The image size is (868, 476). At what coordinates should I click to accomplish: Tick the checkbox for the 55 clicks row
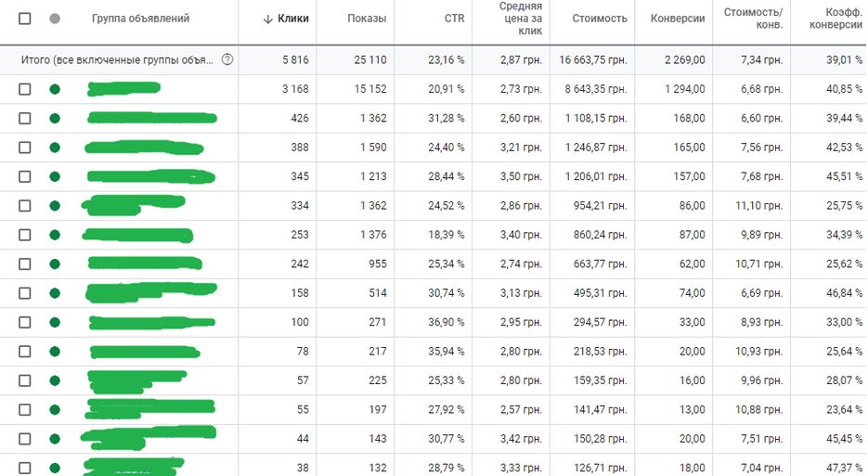point(24,409)
